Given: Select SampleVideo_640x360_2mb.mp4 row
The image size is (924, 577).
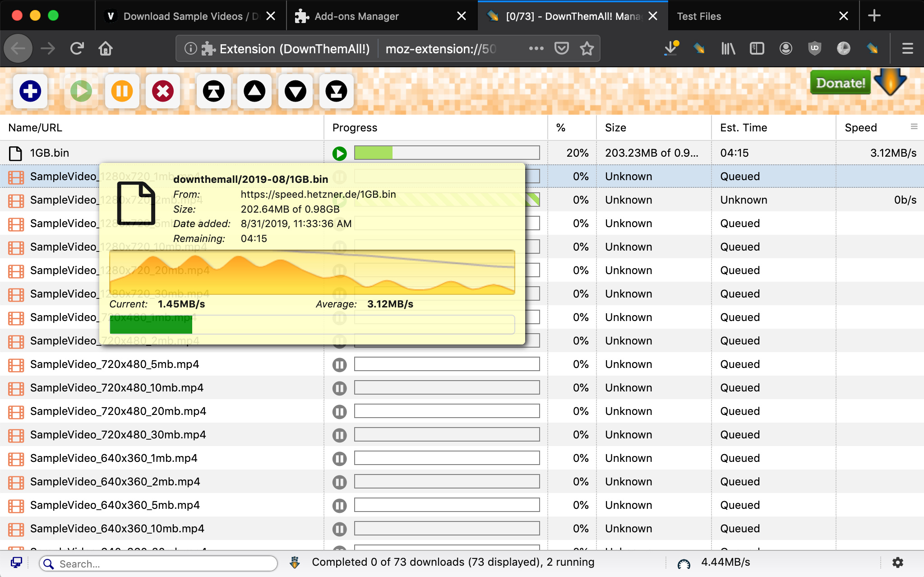Looking at the screenshot, I should (462, 482).
